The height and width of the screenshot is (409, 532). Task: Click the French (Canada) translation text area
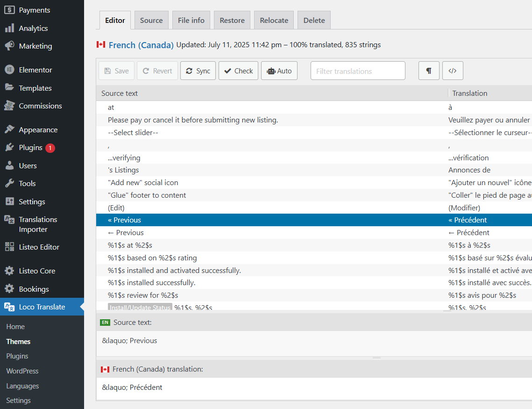pyautogui.click(x=313, y=387)
